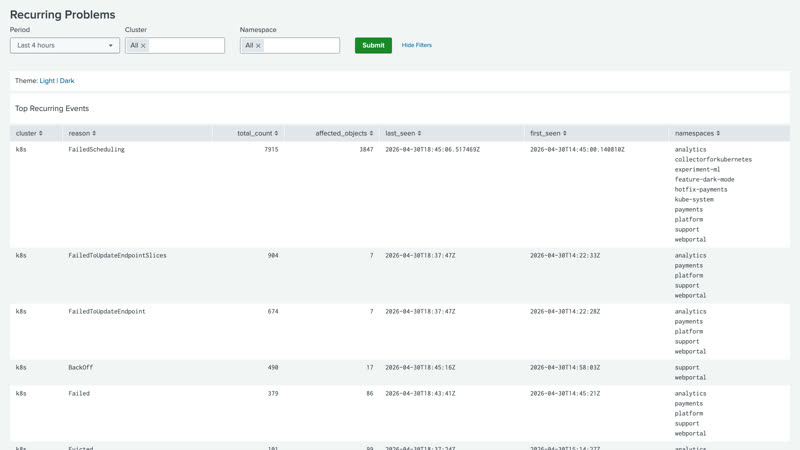Click total count value 7915
This screenshot has width=800, height=450.
pos(271,149)
